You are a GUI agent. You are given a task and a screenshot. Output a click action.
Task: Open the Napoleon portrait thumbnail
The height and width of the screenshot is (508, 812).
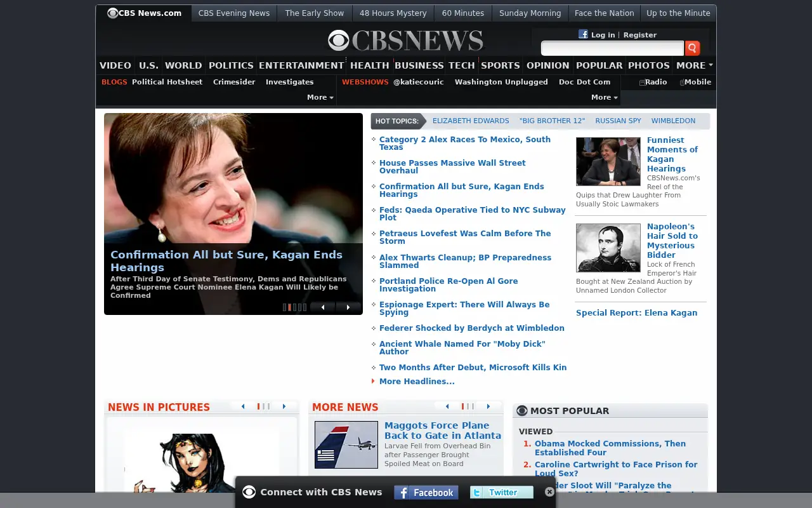[x=608, y=248]
